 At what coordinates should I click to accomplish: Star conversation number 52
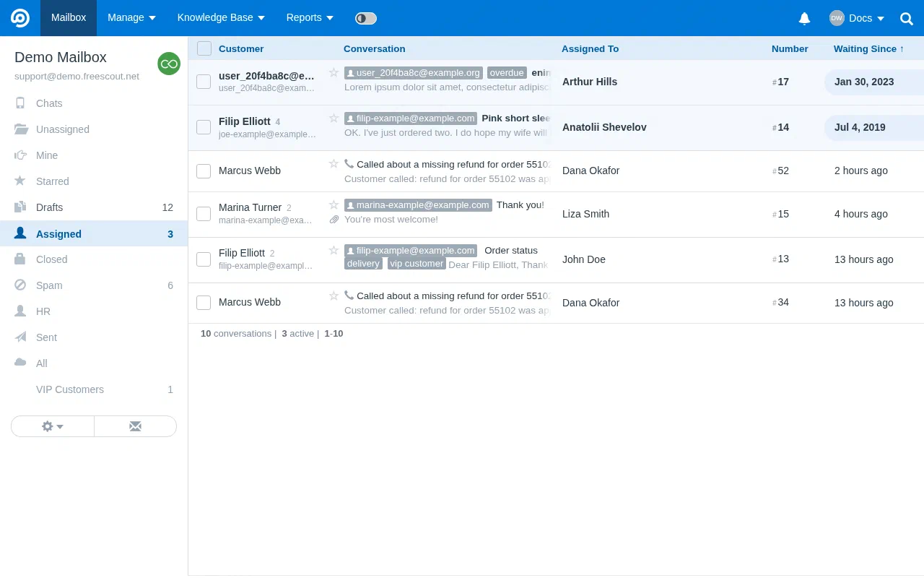(x=334, y=163)
